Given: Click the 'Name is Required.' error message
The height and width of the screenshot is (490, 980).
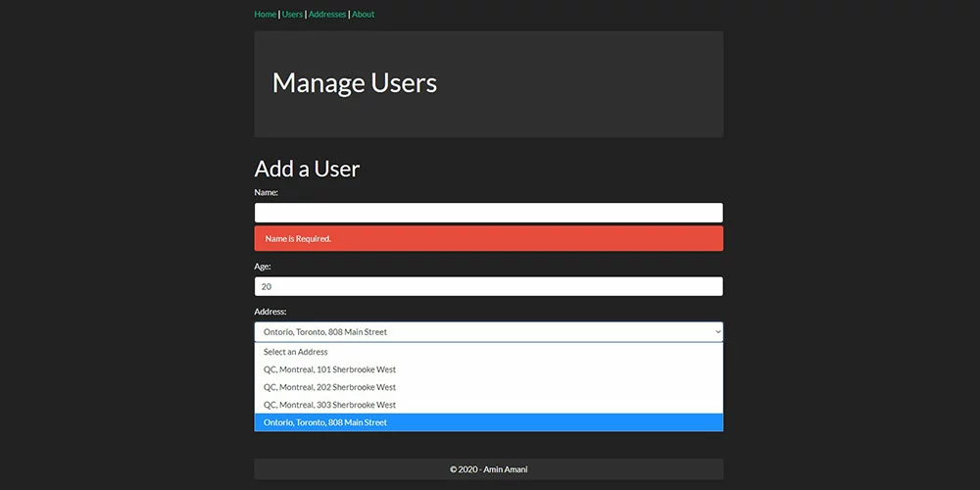Looking at the screenshot, I should [x=489, y=239].
